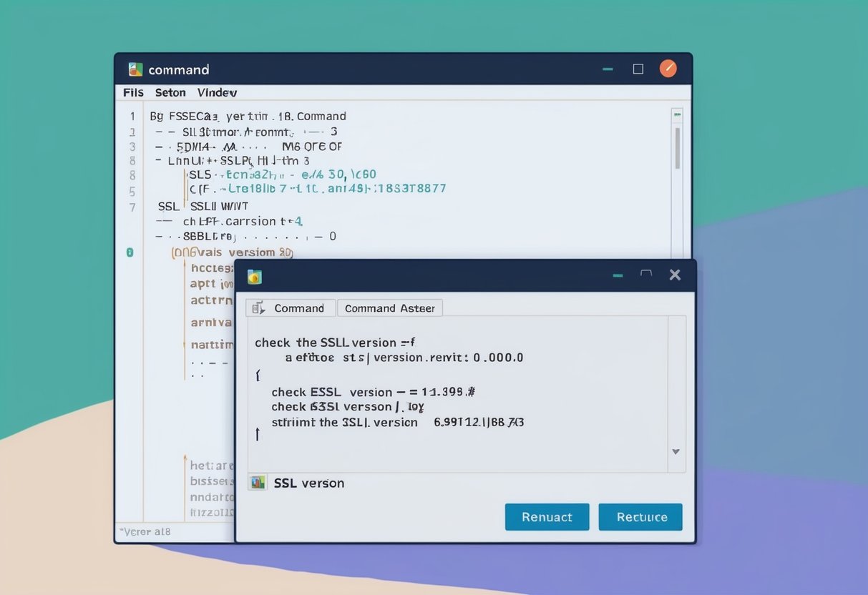The height and width of the screenshot is (595, 868).
Task: Click line number 1 in the gutter
Action: click(x=132, y=116)
